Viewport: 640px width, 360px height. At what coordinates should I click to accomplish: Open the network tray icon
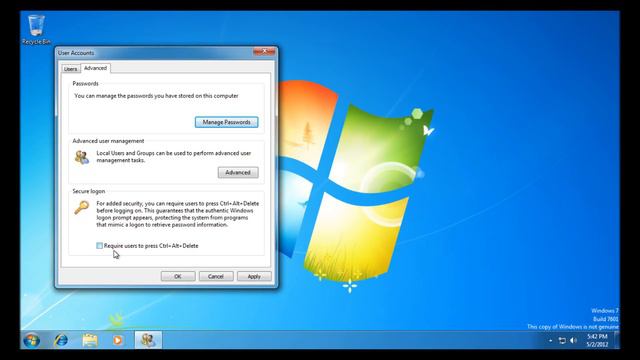562,340
